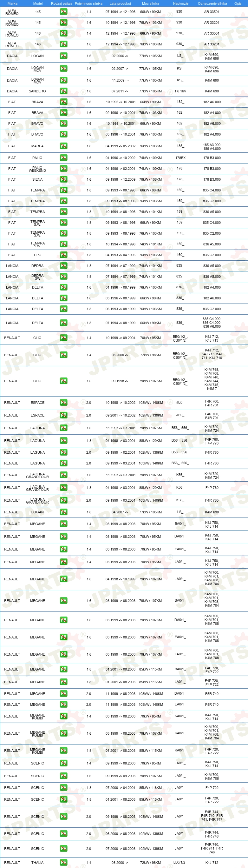Click fuel icon in Renault Logan row

point(64,512)
